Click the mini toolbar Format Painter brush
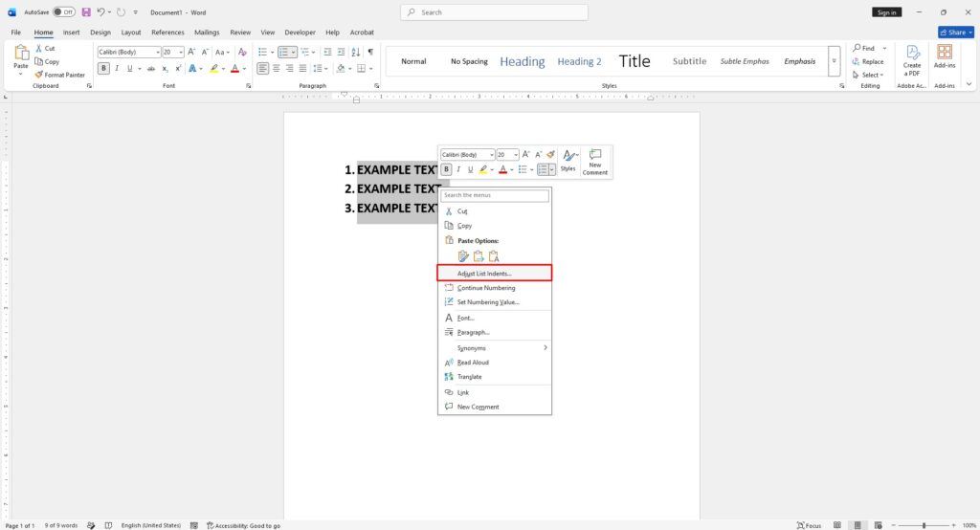980x530 pixels. [550, 154]
